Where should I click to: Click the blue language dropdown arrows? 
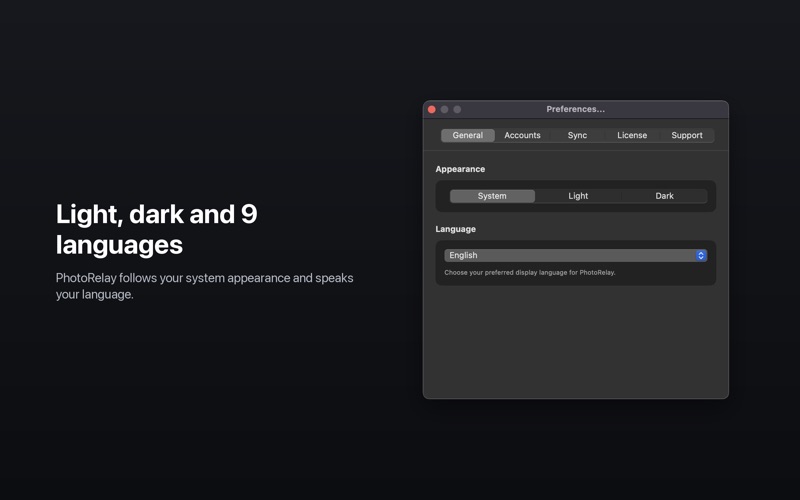701,256
